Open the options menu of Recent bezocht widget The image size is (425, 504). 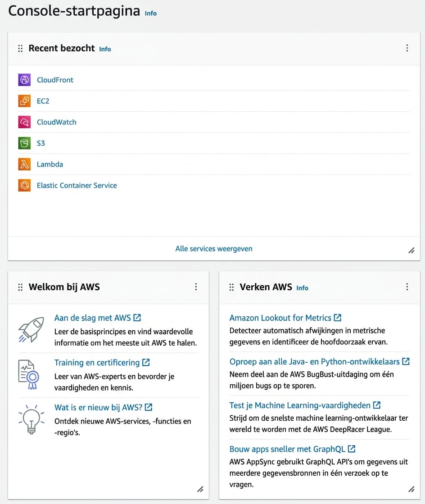pyautogui.click(x=407, y=48)
